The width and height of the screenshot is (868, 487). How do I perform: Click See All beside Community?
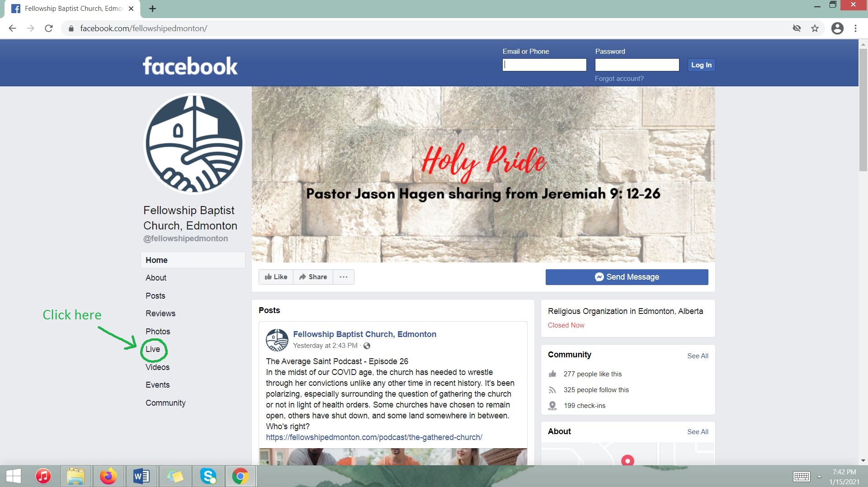tap(698, 356)
